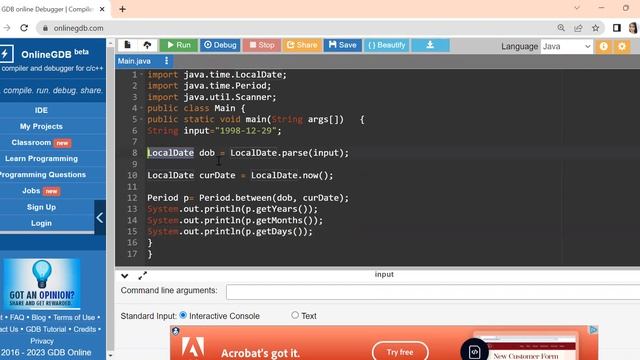This screenshot has width=640, height=360.
Task: Open Credits footer link
Action: pos(84,329)
